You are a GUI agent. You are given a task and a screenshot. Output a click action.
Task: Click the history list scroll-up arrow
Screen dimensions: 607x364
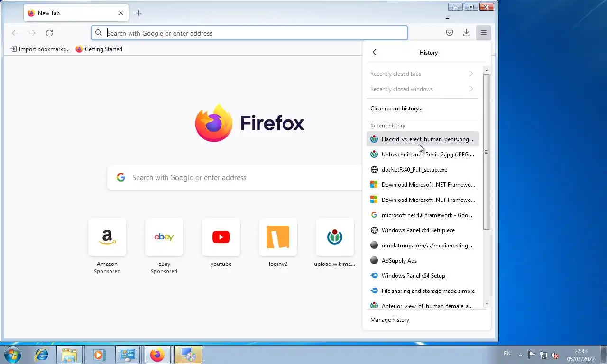pyautogui.click(x=487, y=70)
